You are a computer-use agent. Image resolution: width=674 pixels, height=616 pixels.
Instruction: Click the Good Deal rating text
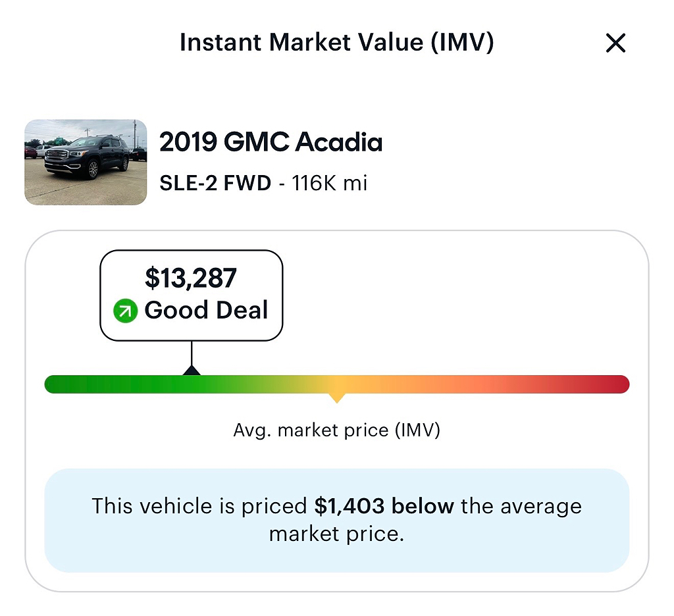tap(206, 310)
